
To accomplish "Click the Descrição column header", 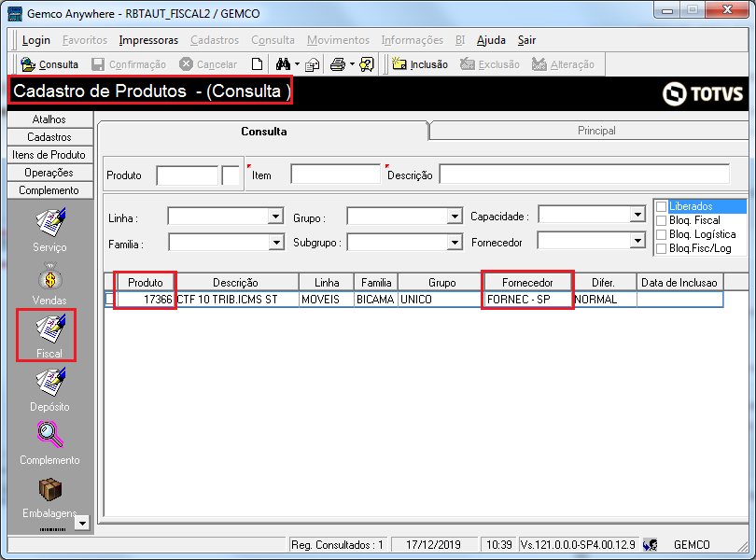I will click(x=236, y=282).
